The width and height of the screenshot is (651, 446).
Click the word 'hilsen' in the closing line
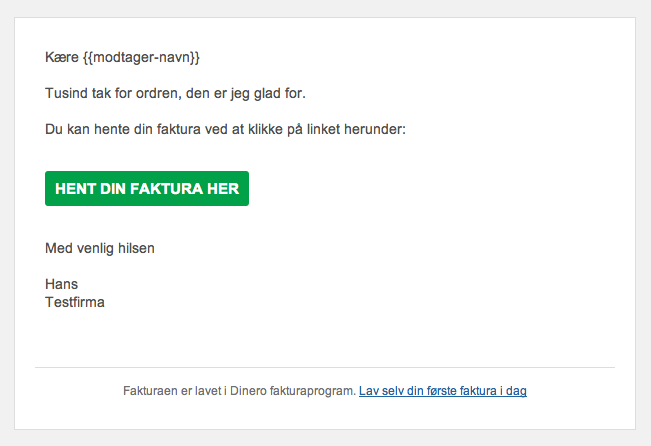coord(135,248)
